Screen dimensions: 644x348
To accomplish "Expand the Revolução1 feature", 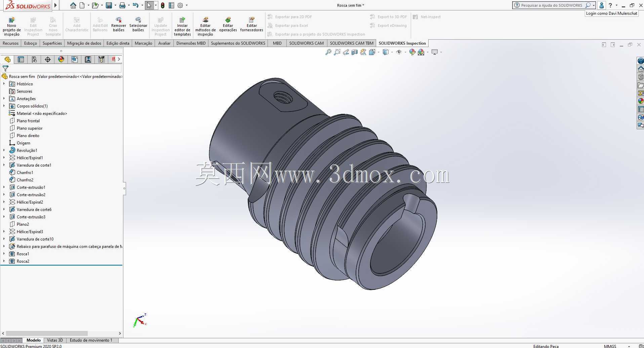I will click(4, 150).
